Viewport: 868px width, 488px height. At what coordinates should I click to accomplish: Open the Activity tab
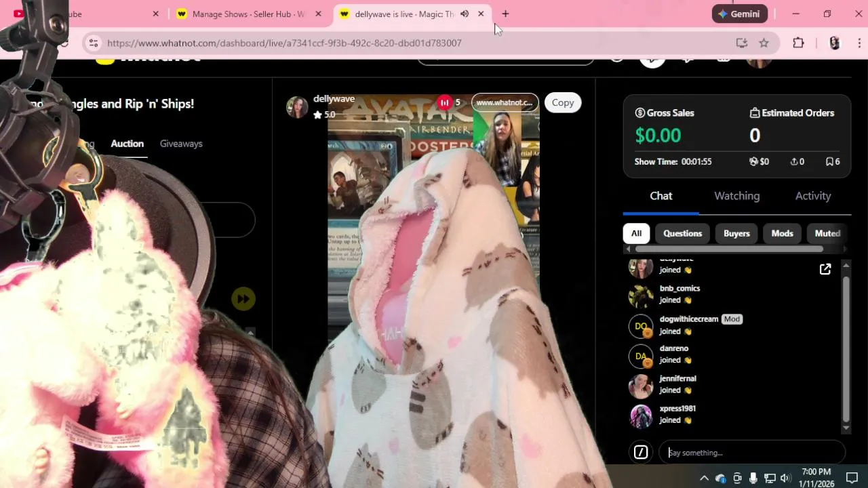click(813, 196)
